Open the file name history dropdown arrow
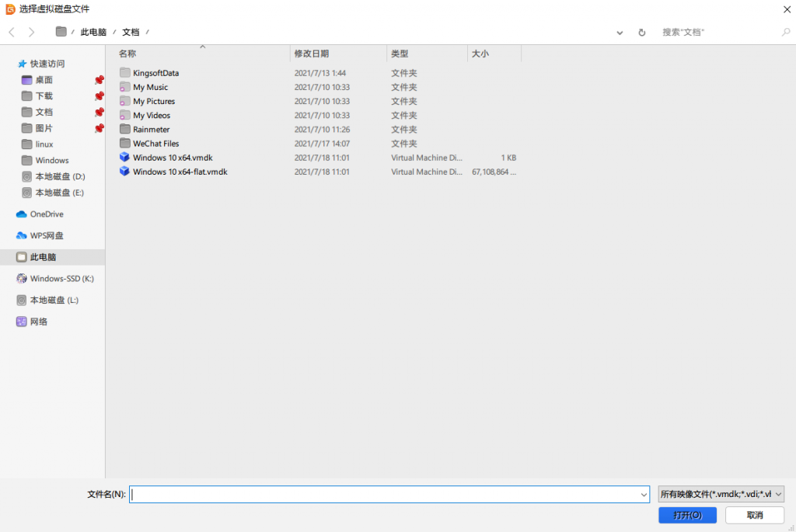 tap(644, 495)
